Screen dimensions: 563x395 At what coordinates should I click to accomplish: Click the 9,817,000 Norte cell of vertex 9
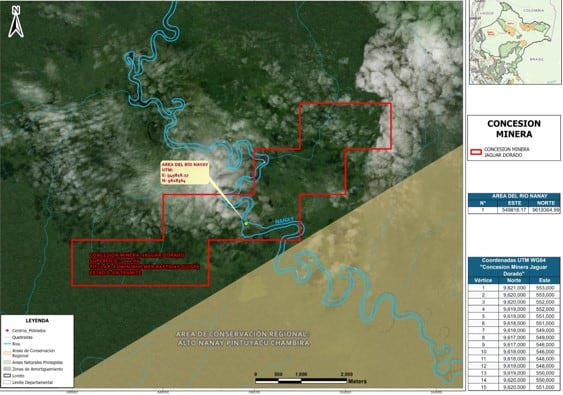click(515, 345)
